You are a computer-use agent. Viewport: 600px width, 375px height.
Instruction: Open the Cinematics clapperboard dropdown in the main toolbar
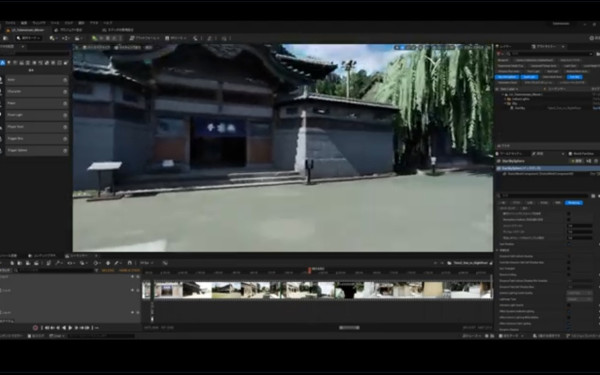tap(78, 38)
